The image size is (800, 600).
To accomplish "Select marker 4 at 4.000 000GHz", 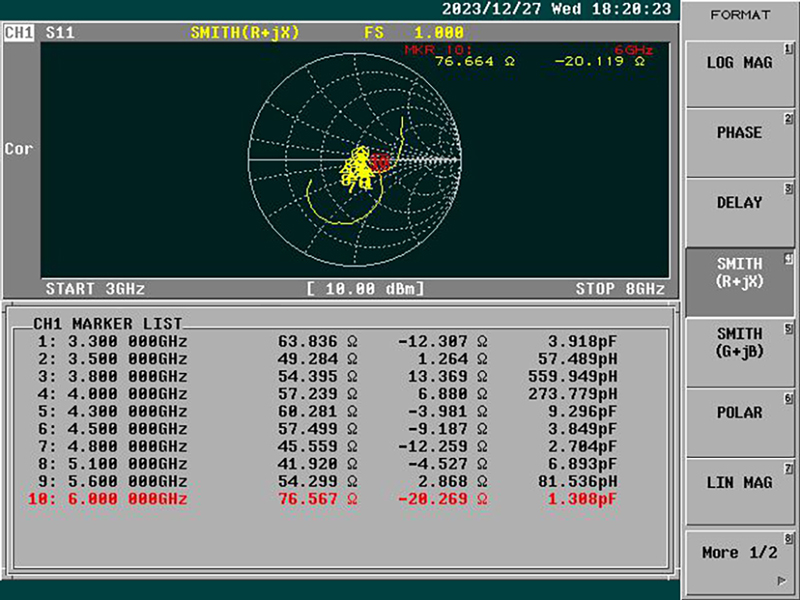I will tap(112, 394).
